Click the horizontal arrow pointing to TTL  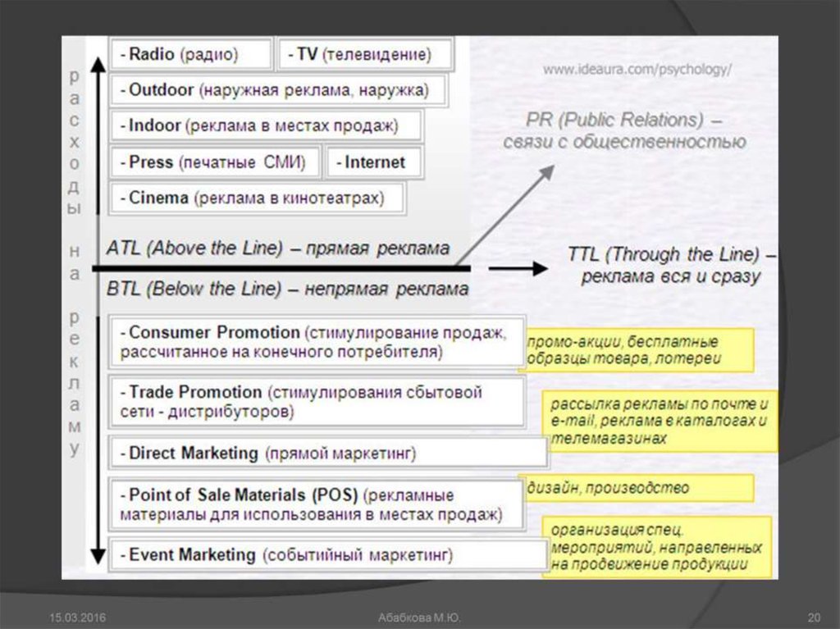517,268
